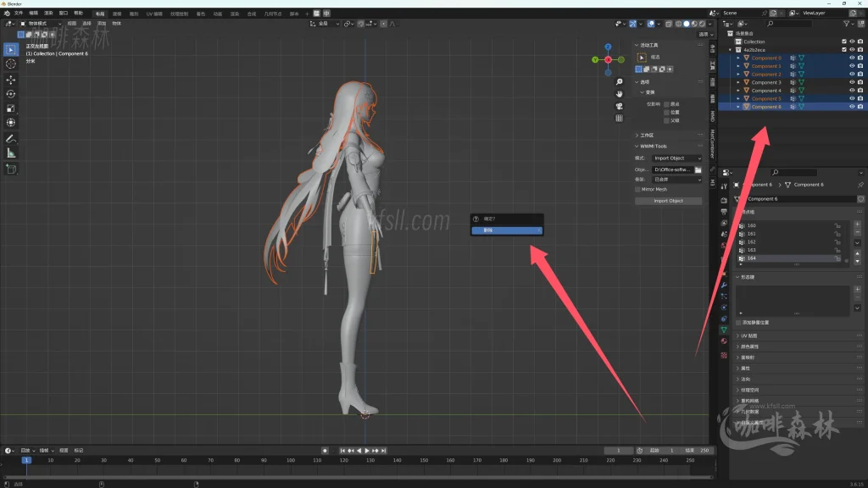Open the object mode dropdown in viewport header
The width and height of the screenshot is (868, 488).
(41, 24)
